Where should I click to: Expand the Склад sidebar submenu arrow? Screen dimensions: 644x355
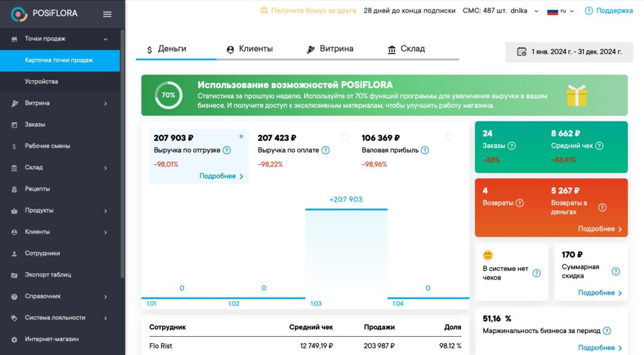pyautogui.click(x=106, y=168)
